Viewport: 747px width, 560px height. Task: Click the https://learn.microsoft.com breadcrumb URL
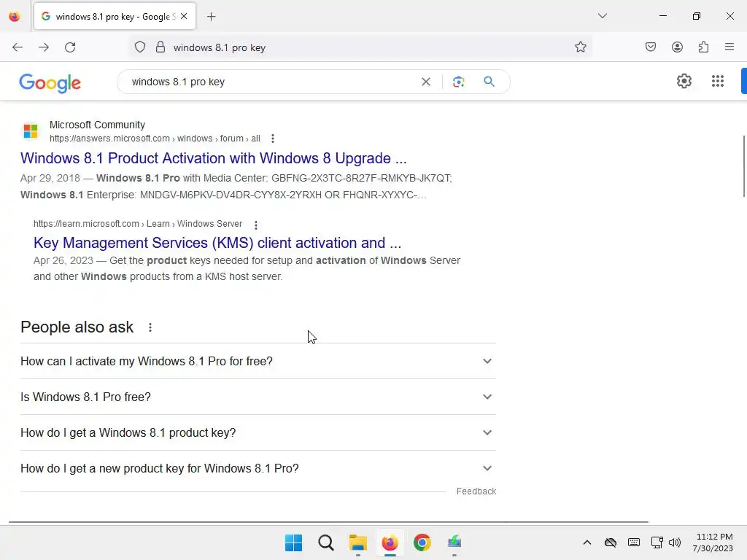[138, 224]
